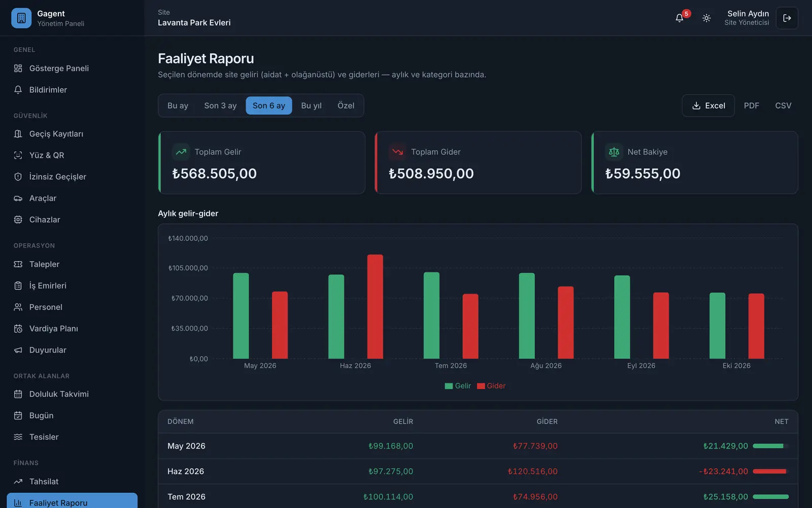
Task: Click the May 2026 green Gelir bar
Action: pos(241,316)
